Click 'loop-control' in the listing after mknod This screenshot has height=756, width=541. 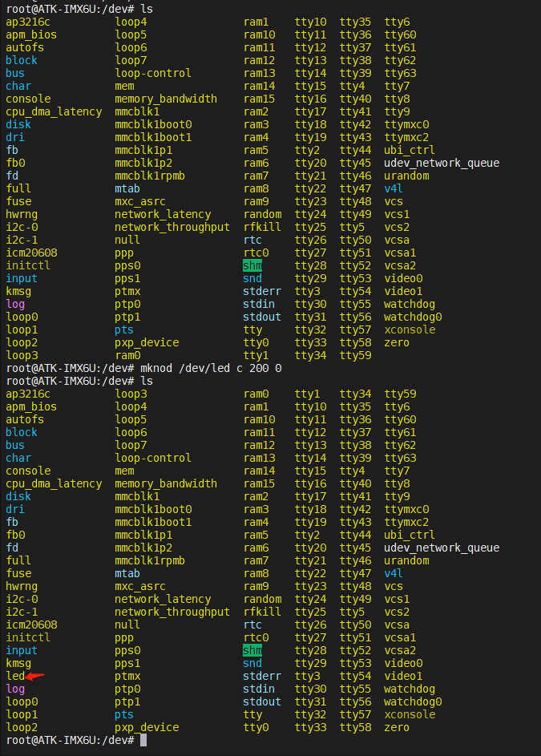(153, 458)
